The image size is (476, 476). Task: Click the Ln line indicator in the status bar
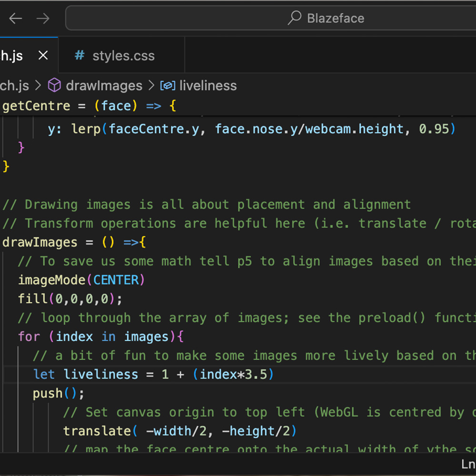tap(468, 464)
